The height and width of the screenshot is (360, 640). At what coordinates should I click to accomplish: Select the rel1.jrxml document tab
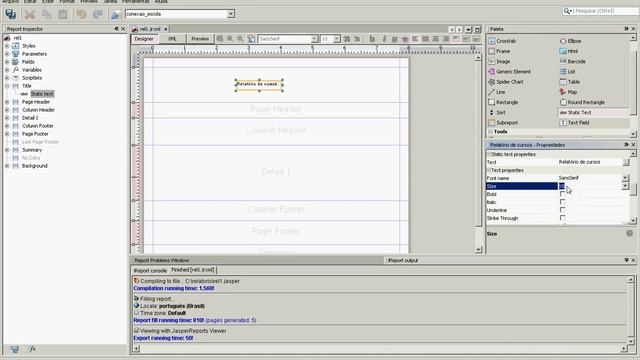click(x=149, y=29)
